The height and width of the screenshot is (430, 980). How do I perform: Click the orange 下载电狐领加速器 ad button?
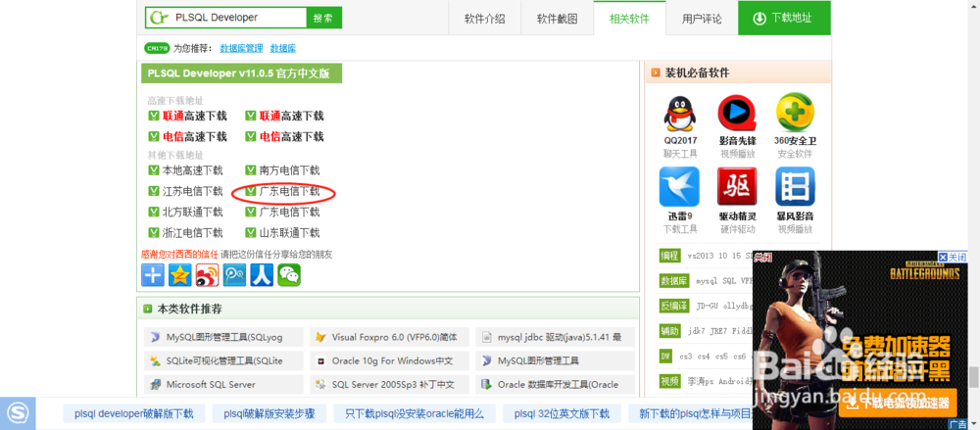coord(898,404)
